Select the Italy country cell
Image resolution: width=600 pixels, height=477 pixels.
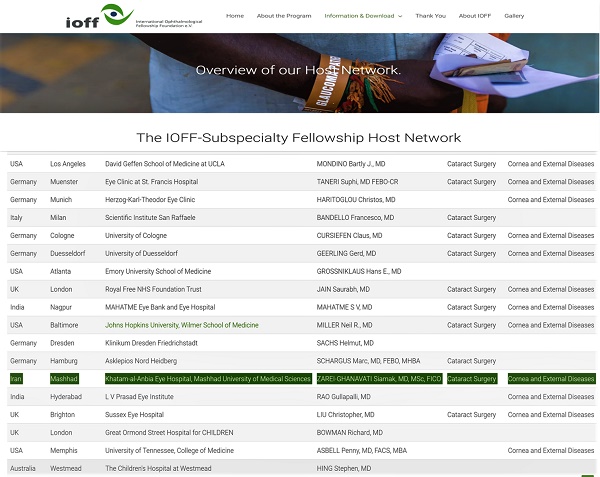click(16, 218)
